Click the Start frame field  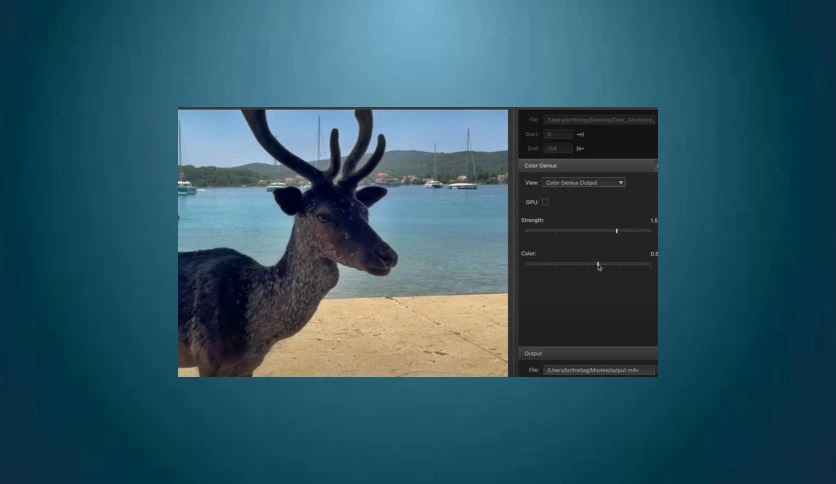(x=558, y=134)
